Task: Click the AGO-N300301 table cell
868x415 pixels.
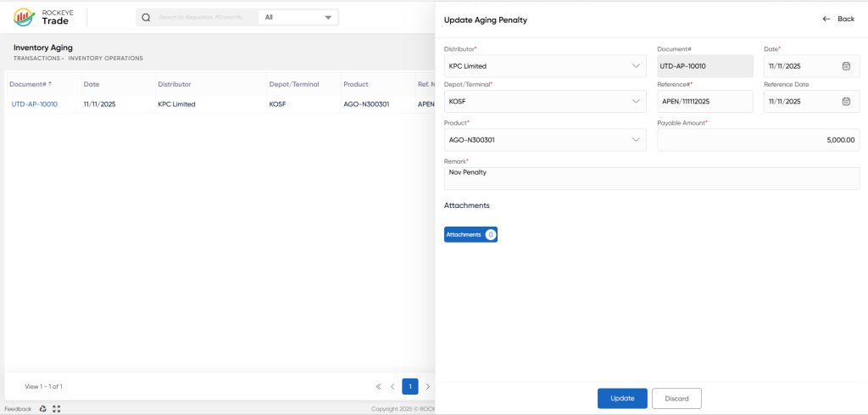Action: click(366, 104)
